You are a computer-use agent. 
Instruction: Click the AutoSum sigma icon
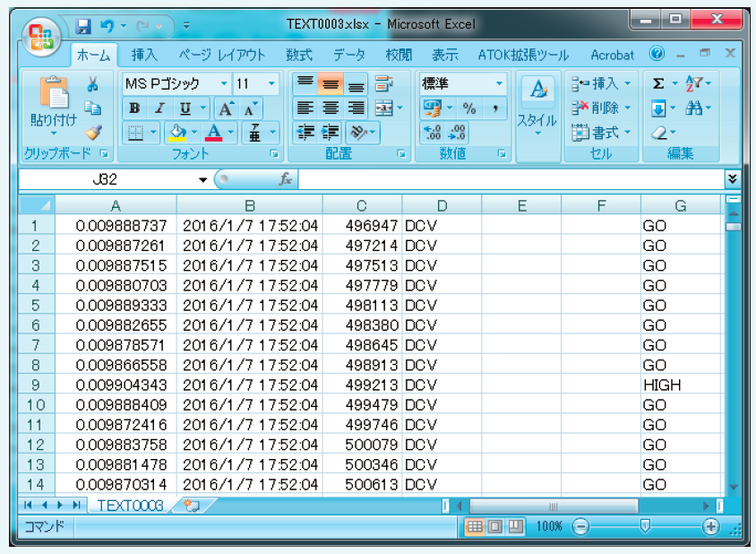[x=658, y=83]
